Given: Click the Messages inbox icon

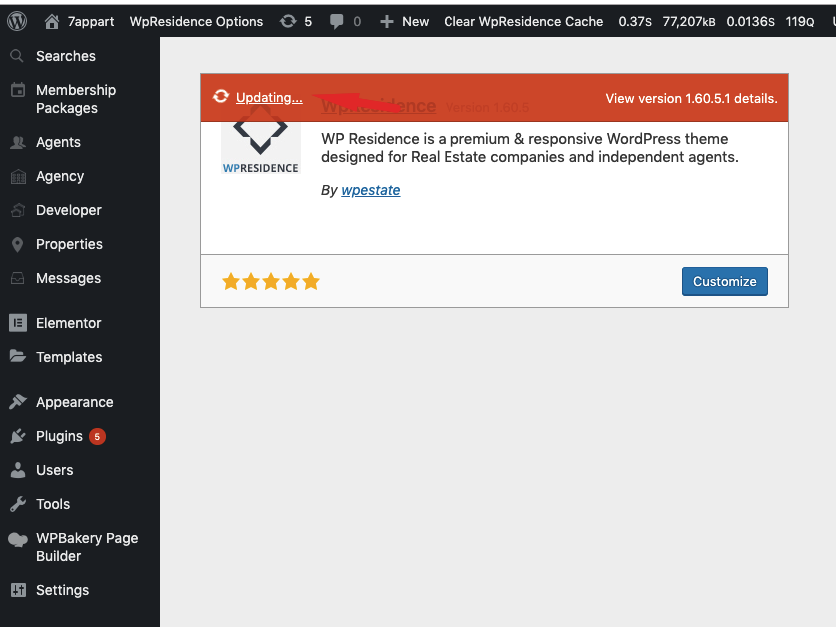Looking at the screenshot, I should tap(18, 278).
